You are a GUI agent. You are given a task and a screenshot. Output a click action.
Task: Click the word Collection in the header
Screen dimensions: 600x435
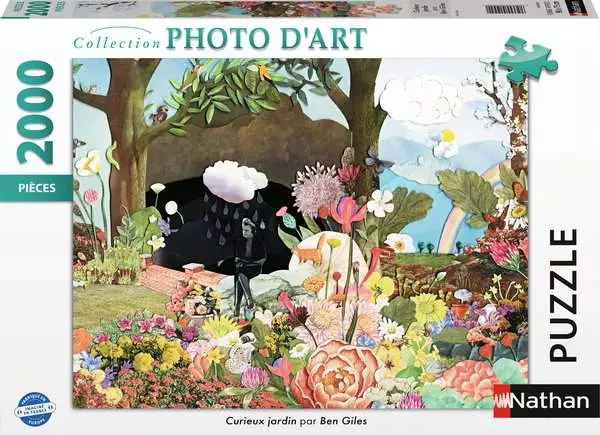tap(115, 43)
